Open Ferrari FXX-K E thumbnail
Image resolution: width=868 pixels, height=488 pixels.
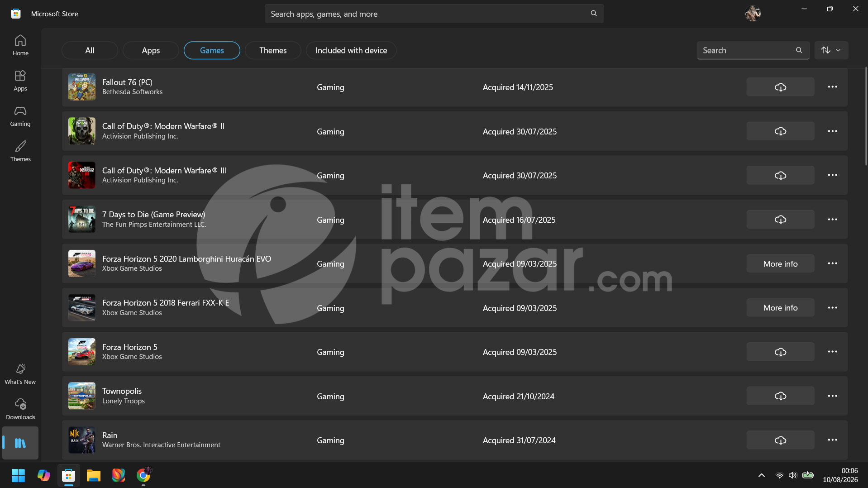tap(82, 308)
